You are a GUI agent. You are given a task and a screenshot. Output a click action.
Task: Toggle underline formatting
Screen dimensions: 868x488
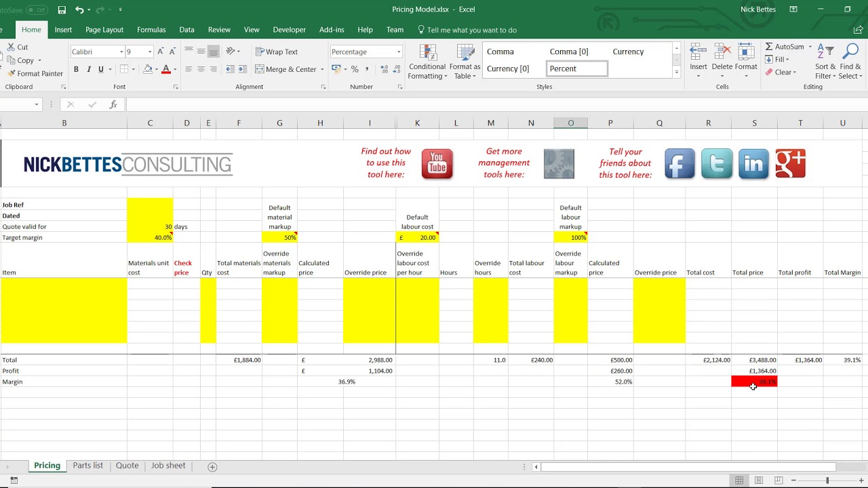101,69
